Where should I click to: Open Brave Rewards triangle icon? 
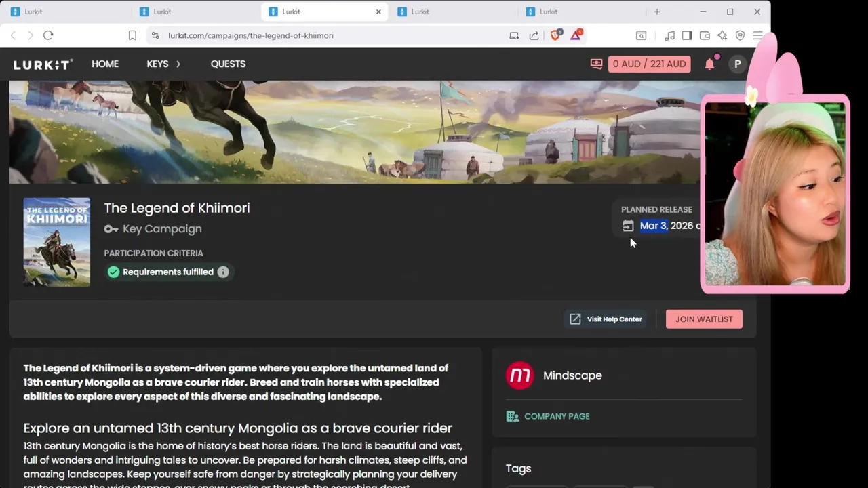click(576, 35)
